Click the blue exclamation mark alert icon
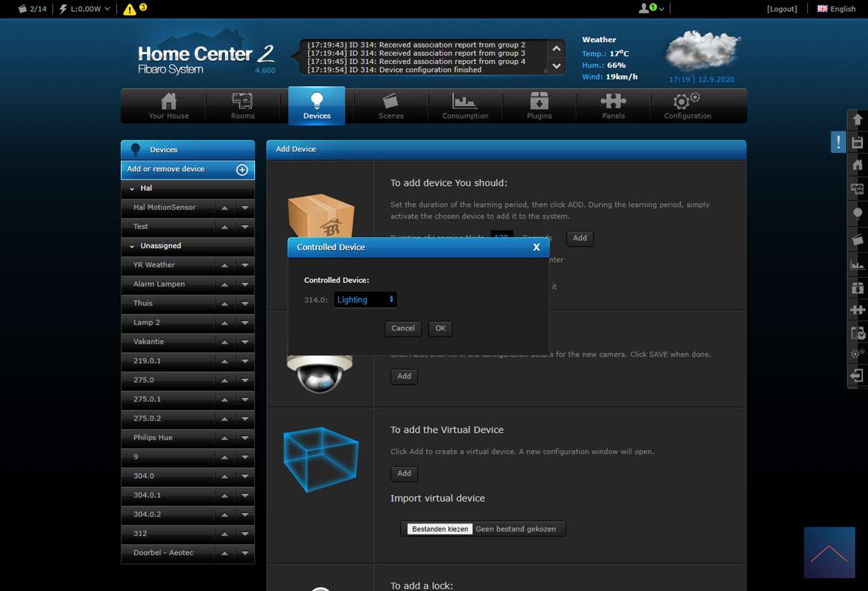Screen dimensions: 868x591 (x=838, y=142)
